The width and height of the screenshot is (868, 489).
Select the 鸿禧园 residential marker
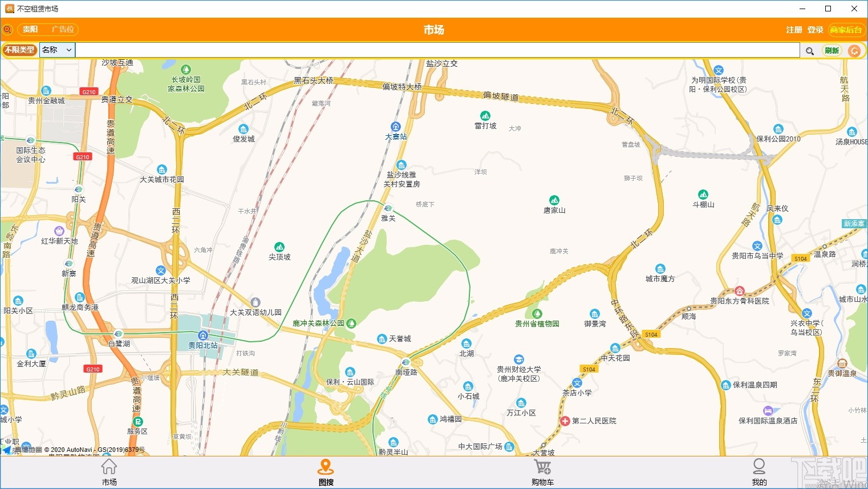432,419
